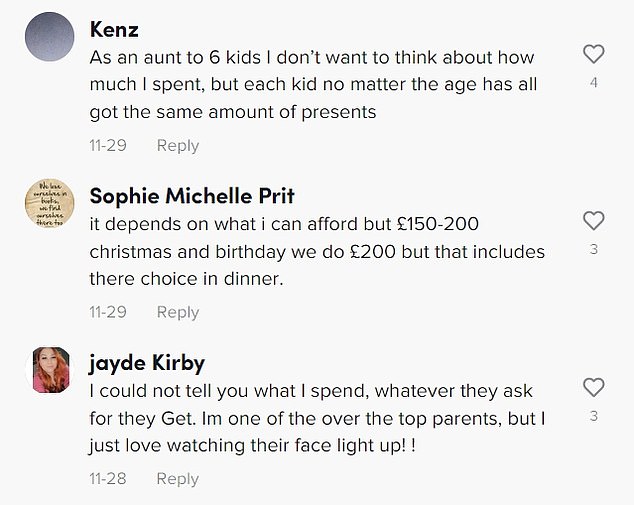View Sophie Michelle Prit's book-quote avatar
634x505 pixels.
pyautogui.click(x=49, y=207)
